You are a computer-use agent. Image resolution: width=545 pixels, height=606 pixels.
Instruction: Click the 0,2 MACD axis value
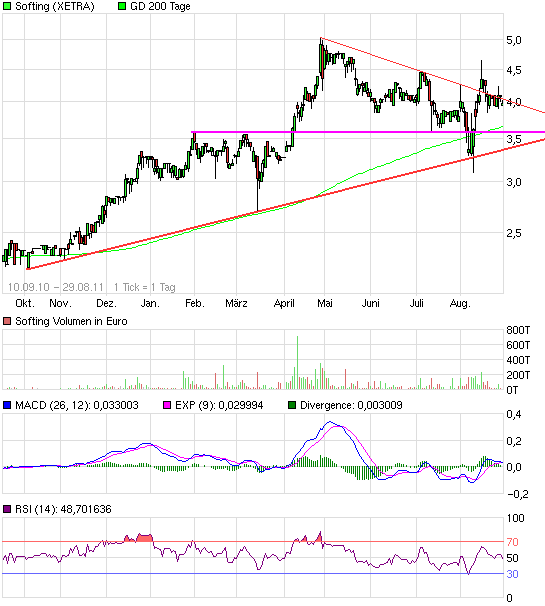(x=514, y=441)
